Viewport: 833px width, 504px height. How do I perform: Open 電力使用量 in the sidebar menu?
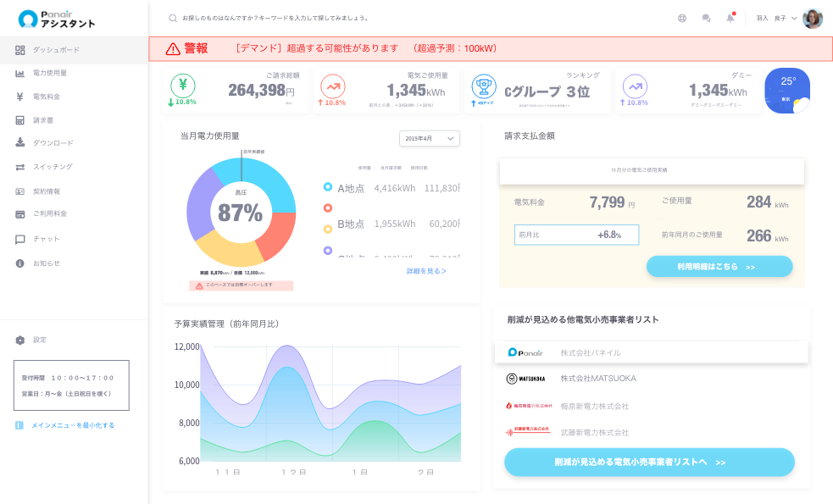point(50,73)
